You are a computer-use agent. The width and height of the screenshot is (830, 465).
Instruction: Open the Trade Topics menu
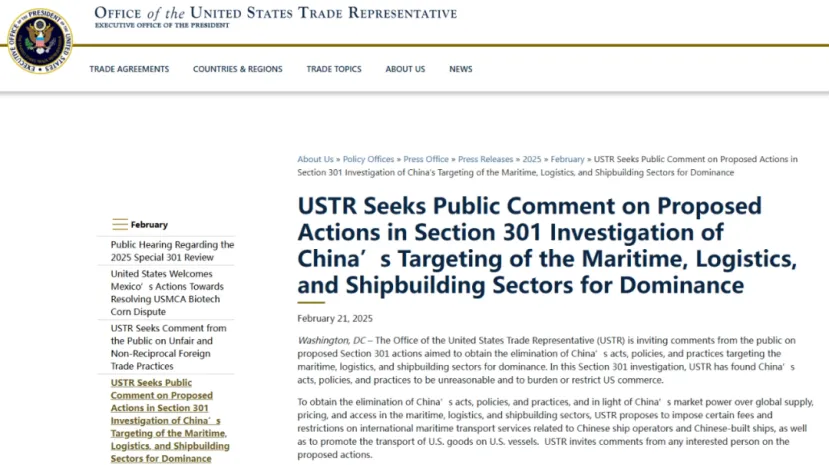click(334, 69)
